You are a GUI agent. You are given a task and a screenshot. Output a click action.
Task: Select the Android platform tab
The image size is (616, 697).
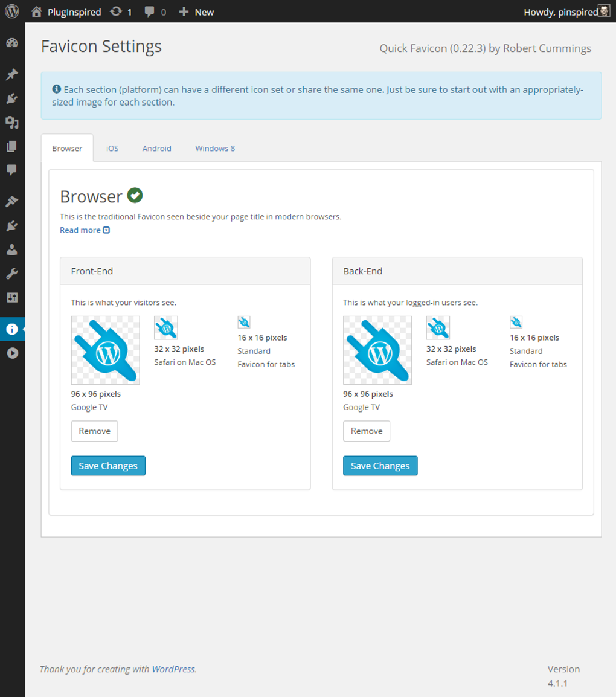click(156, 148)
